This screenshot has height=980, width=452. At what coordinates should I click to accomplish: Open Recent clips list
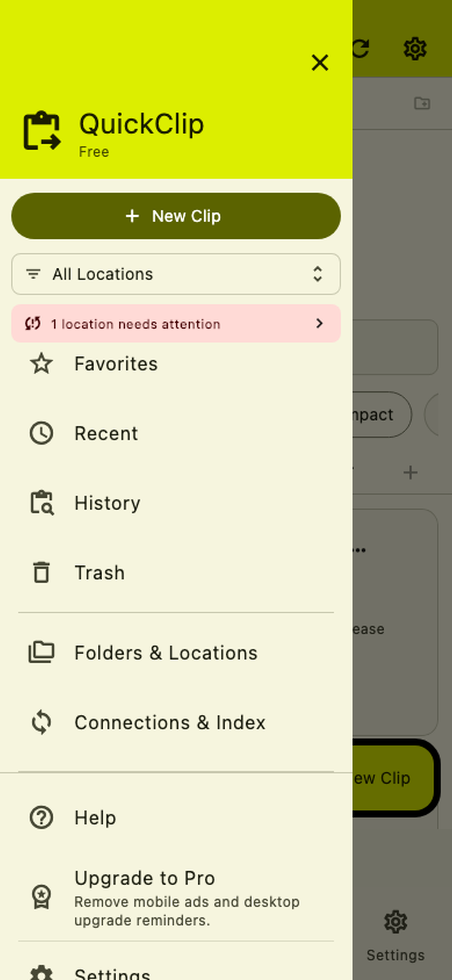(x=176, y=433)
